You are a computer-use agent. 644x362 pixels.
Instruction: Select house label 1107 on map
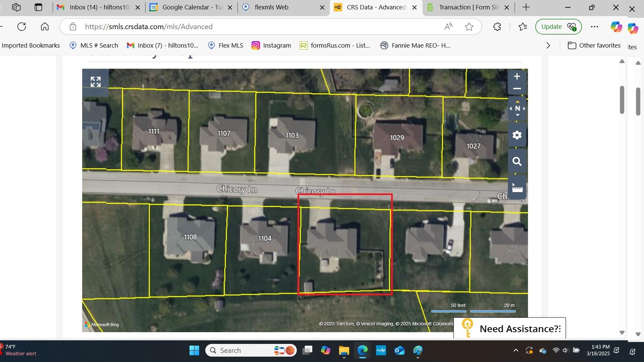[224, 133]
